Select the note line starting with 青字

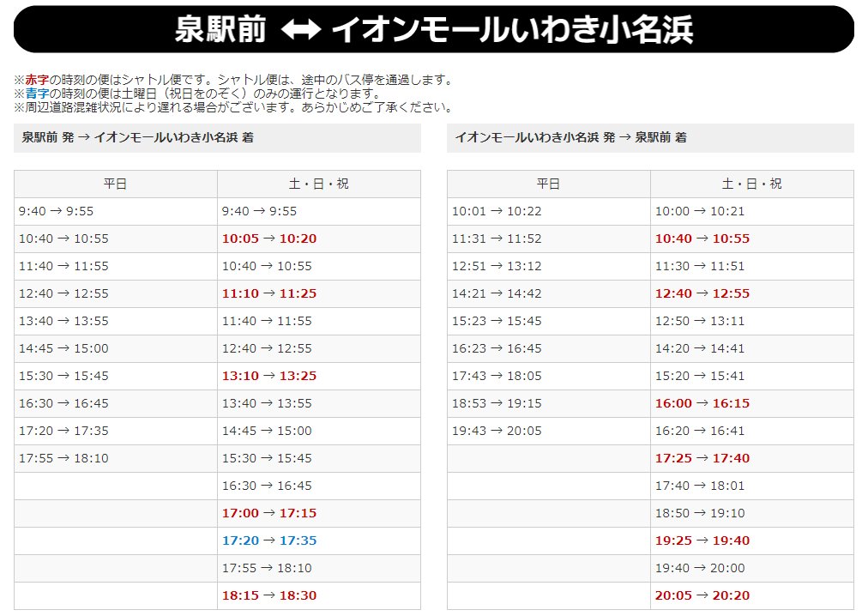tap(198, 94)
